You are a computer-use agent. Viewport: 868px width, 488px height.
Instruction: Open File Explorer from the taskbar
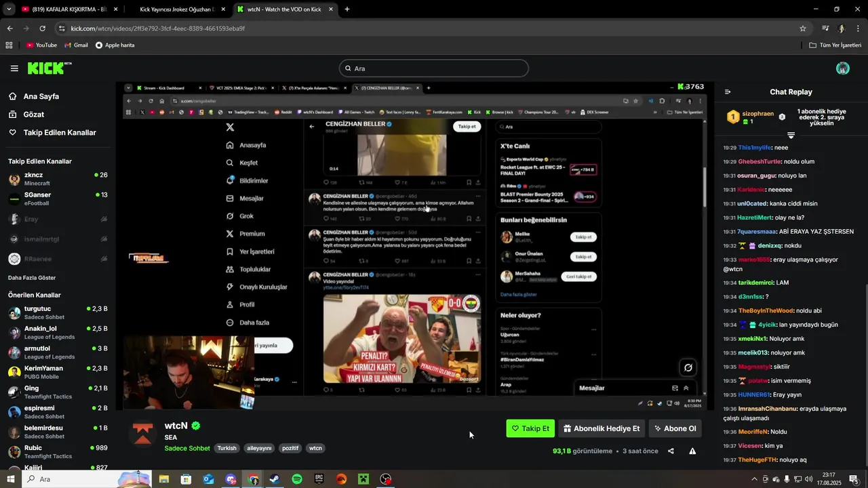pos(163,479)
